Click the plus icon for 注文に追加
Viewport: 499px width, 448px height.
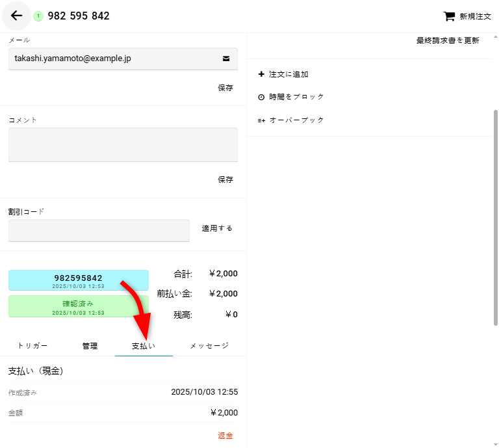261,74
